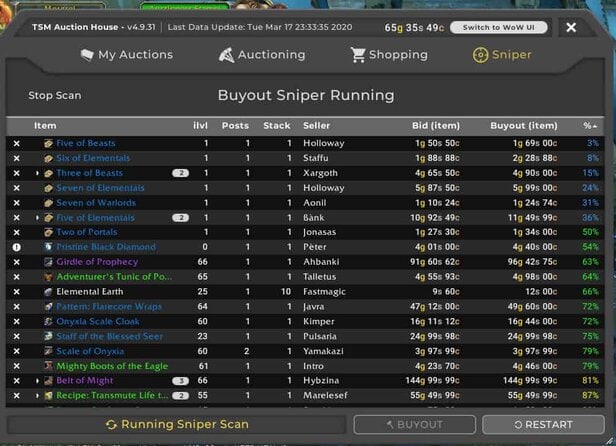Remove the Seven of Warlords row with X
The width and height of the screenshot is (616, 446).
(16, 203)
